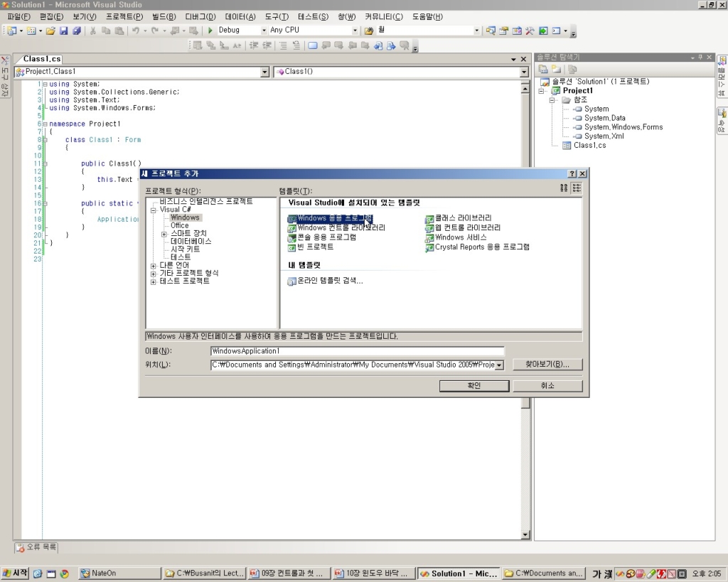Start debugging with green play icon

click(x=210, y=31)
